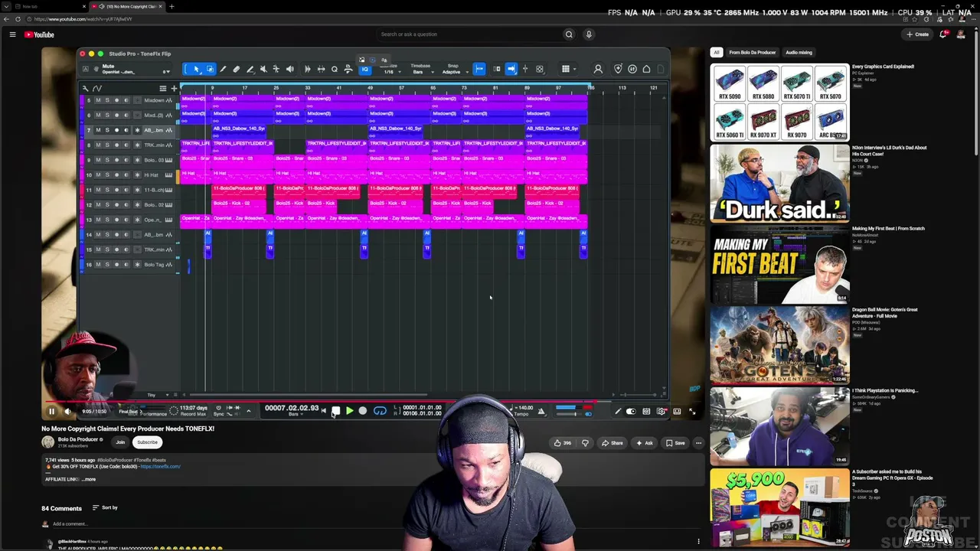This screenshot has height=551, width=980.
Task: Click the YouTube Search input field
Action: tap(469, 34)
